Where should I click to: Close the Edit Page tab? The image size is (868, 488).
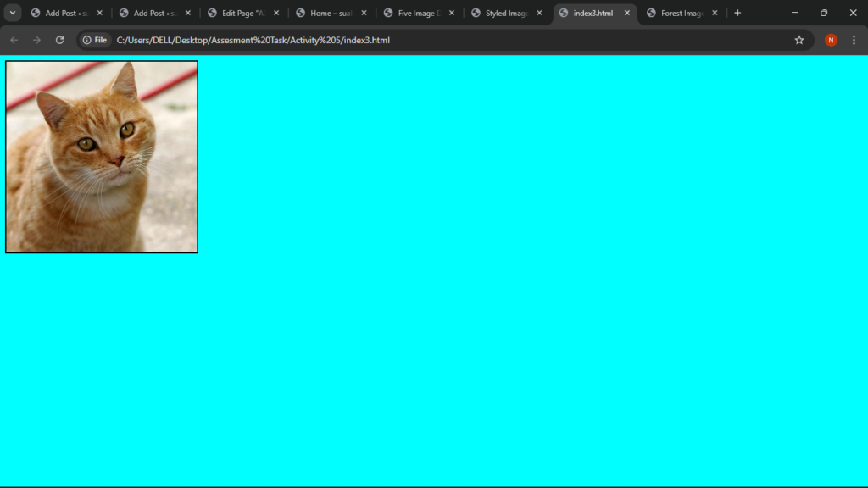coord(276,13)
